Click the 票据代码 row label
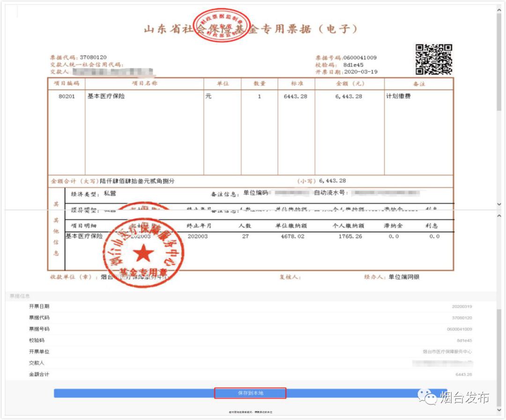 (39, 317)
